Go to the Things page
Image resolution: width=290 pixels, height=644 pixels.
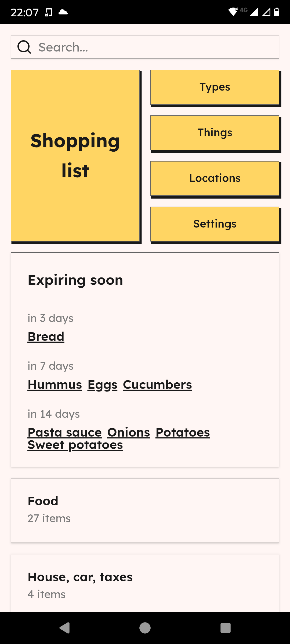pyautogui.click(x=215, y=133)
